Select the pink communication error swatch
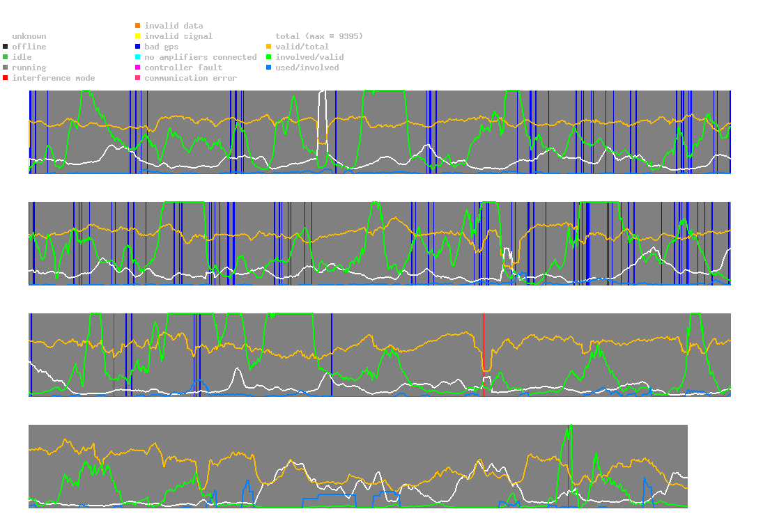The width and height of the screenshot is (763, 532). [138, 78]
